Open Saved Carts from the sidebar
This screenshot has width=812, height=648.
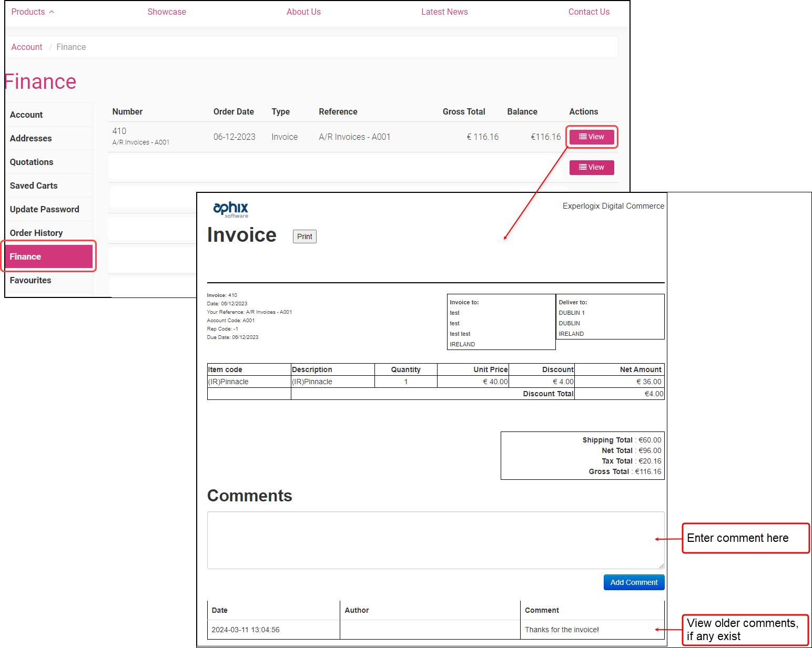(x=33, y=186)
